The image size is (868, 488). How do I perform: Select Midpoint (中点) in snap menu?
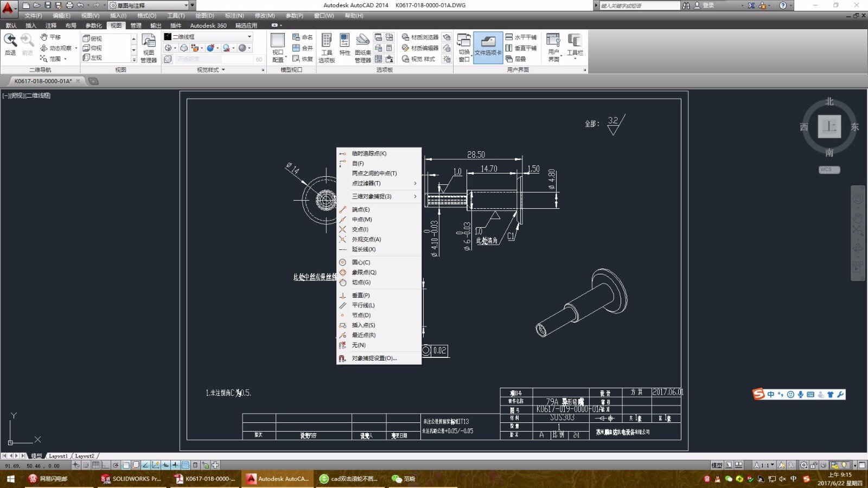379,220
